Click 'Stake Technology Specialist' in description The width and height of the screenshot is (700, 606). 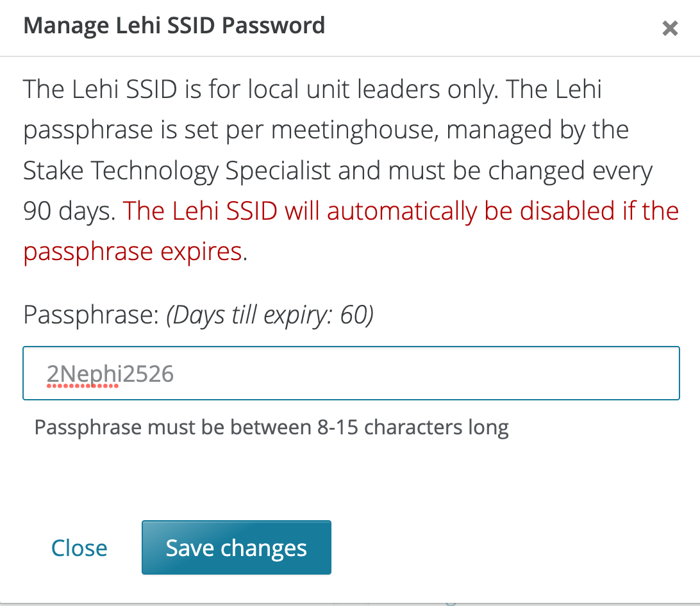177,171
